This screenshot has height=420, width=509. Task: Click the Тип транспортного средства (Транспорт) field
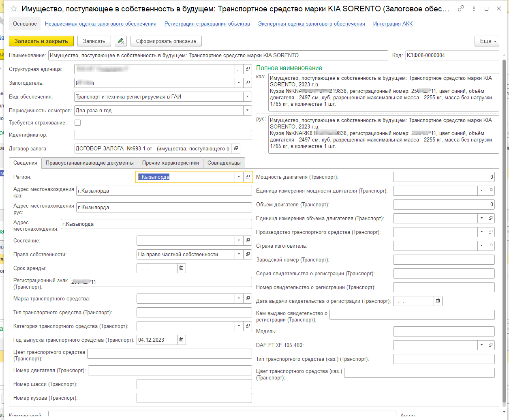(x=194, y=312)
